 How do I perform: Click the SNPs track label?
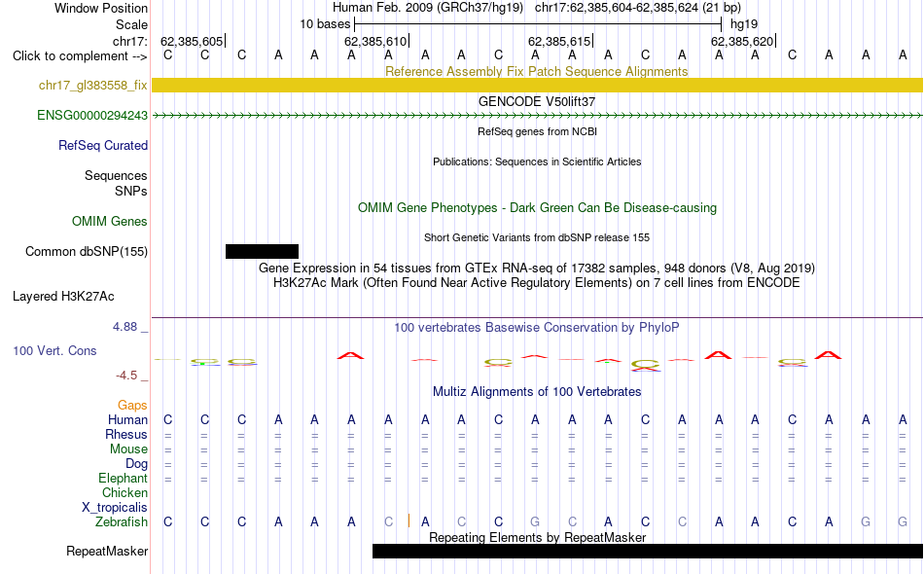point(131,191)
